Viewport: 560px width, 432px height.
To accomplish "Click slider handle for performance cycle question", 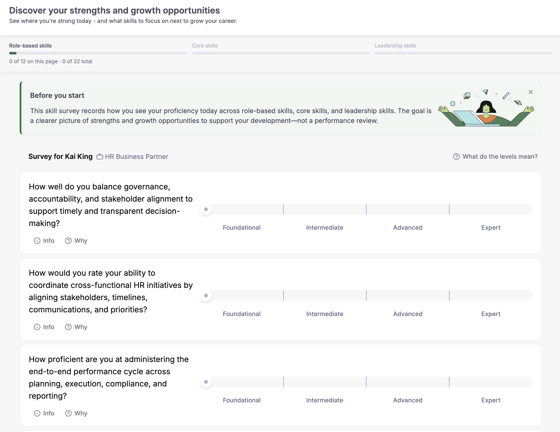I will coord(206,382).
